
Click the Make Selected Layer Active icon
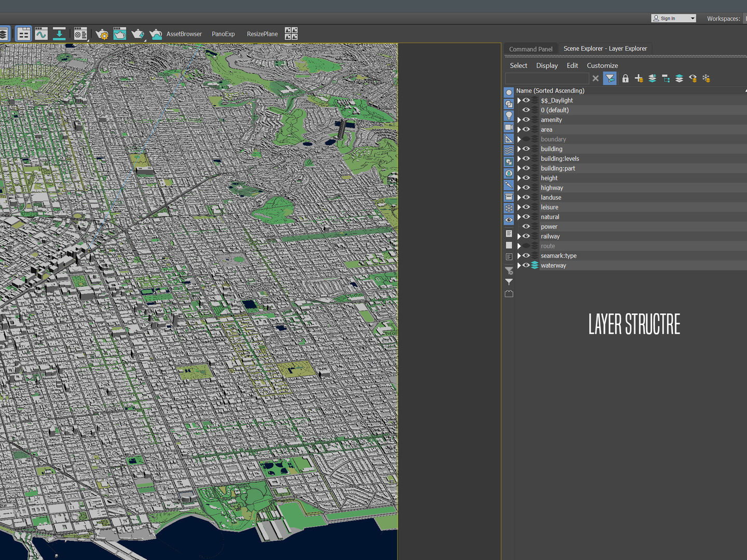679,78
